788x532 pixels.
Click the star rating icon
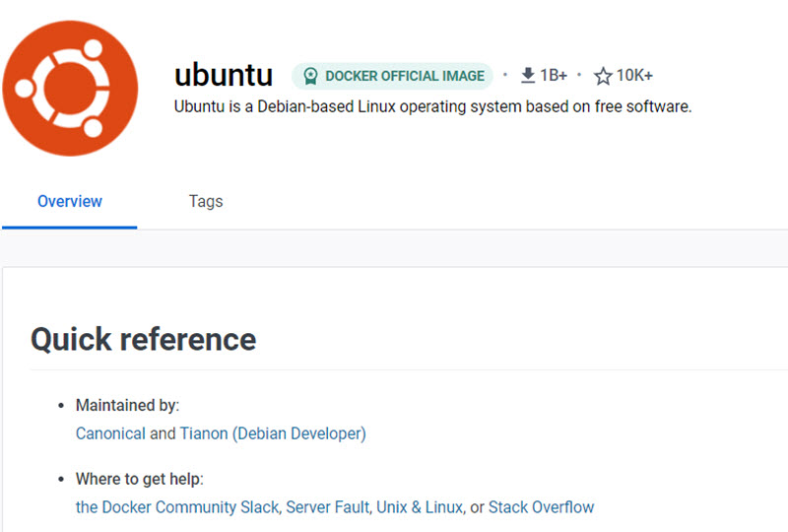tap(603, 76)
